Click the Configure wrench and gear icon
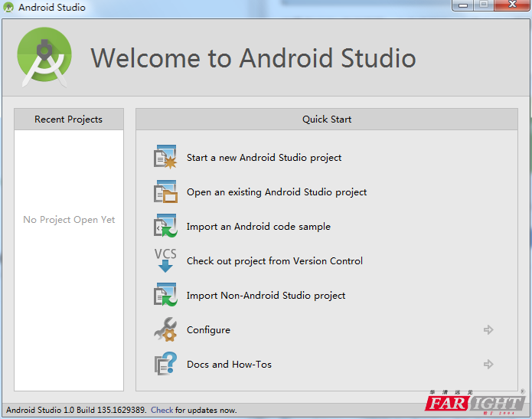 tap(165, 329)
